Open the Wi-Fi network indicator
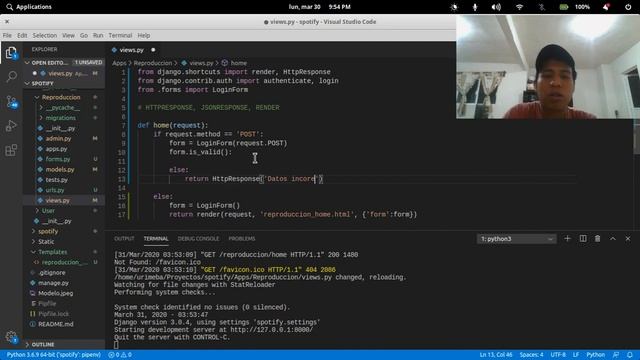The width and height of the screenshot is (640, 360). [519, 7]
